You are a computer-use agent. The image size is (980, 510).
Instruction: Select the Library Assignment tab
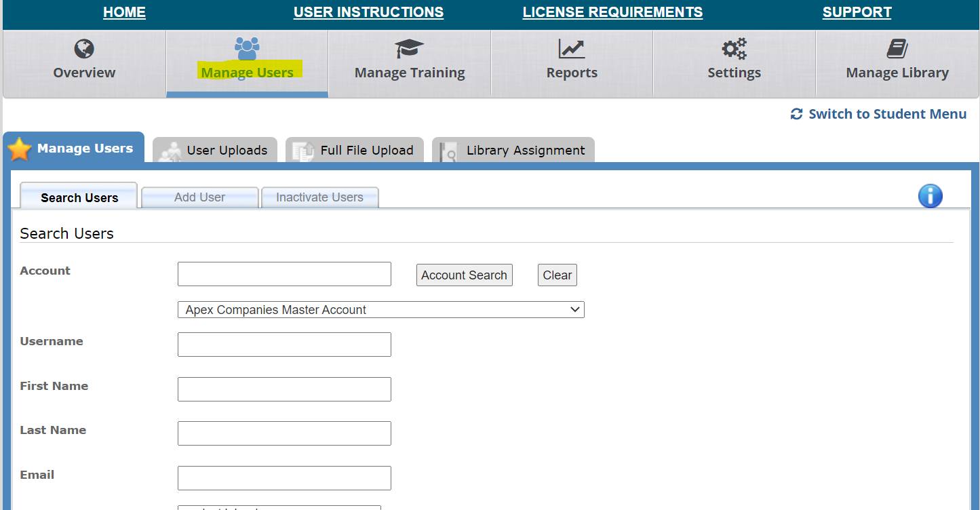513,151
